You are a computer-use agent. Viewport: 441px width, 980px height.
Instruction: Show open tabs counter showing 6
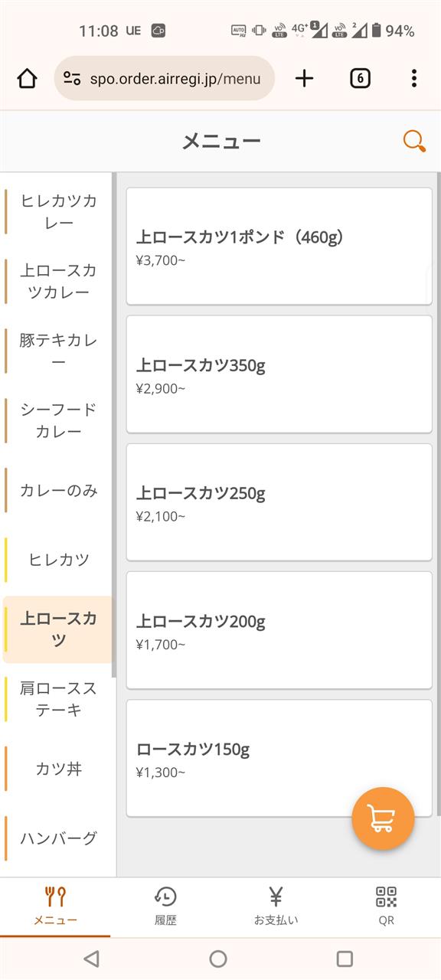click(x=360, y=78)
